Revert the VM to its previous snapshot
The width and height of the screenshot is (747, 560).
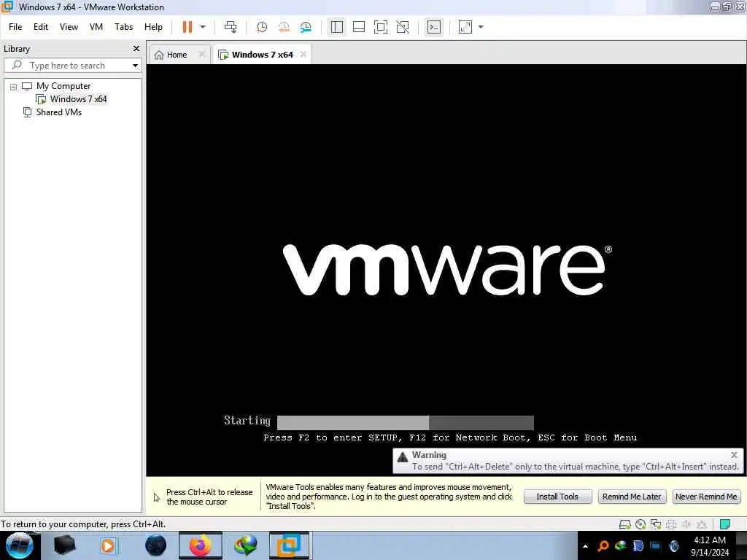click(x=284, y=27)
